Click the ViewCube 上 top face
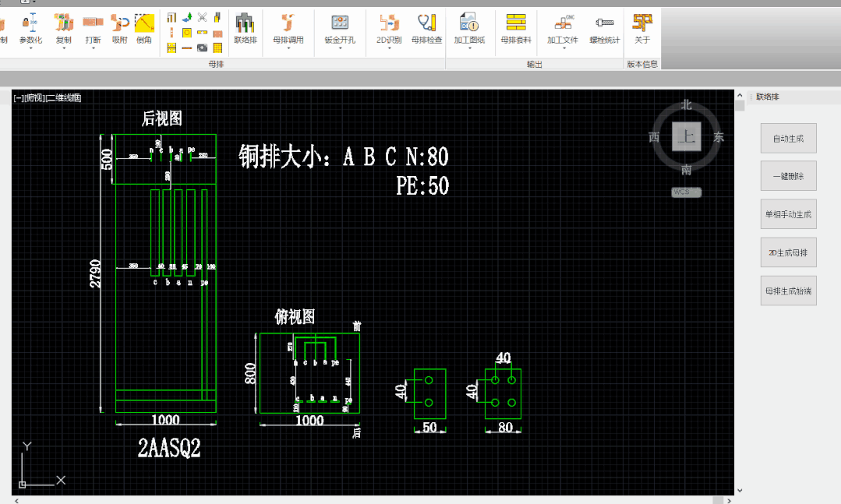Image resolution: width=841 pixels, height=504 pixels. pyautogui.click(x=687, y=137)
